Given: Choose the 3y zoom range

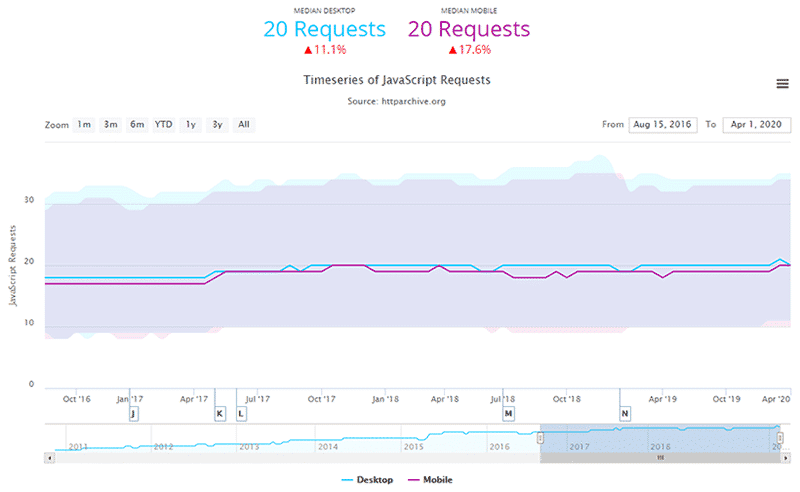Looking at the screenshot, I should point(216,125).
